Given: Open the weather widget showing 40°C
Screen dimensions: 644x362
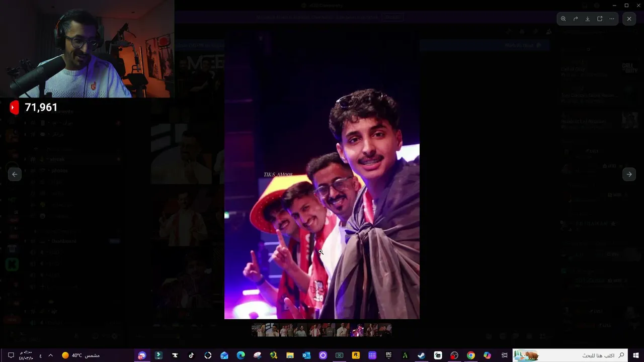Looking at the screenshot, I should coord(80,355).
